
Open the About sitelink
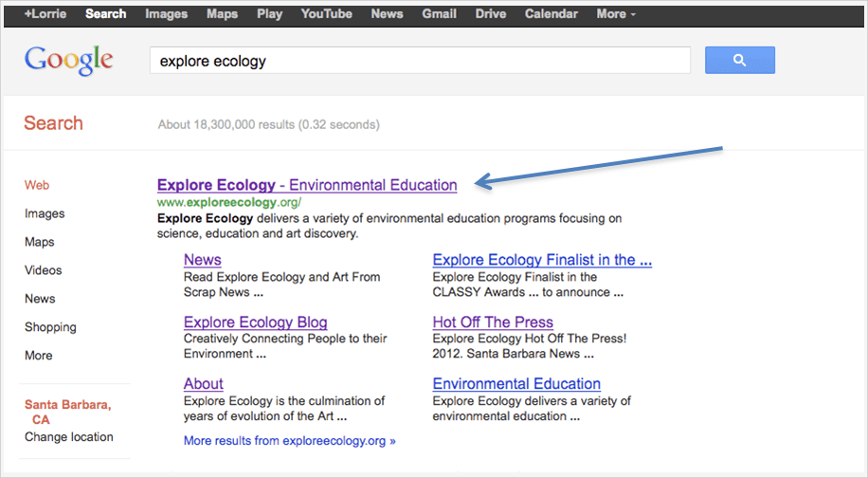(x=203, y=384)
